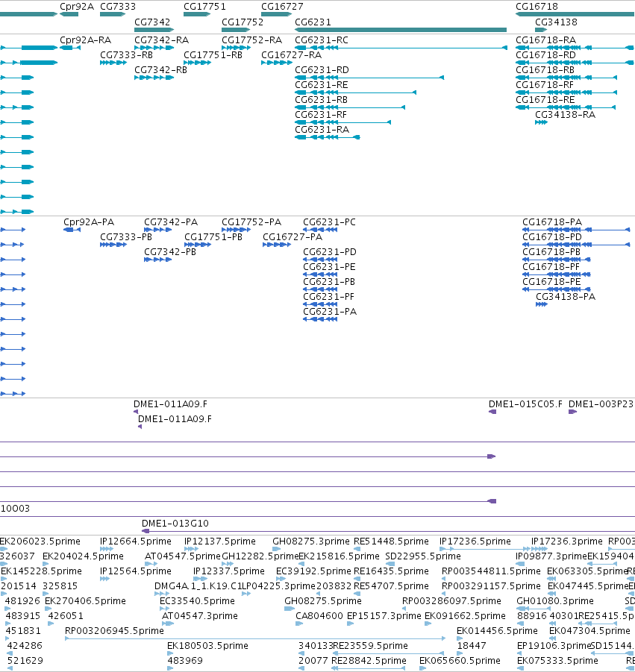Select transcript CG7342-RB
Screen dimensions: 635x672
coord(160,70)
